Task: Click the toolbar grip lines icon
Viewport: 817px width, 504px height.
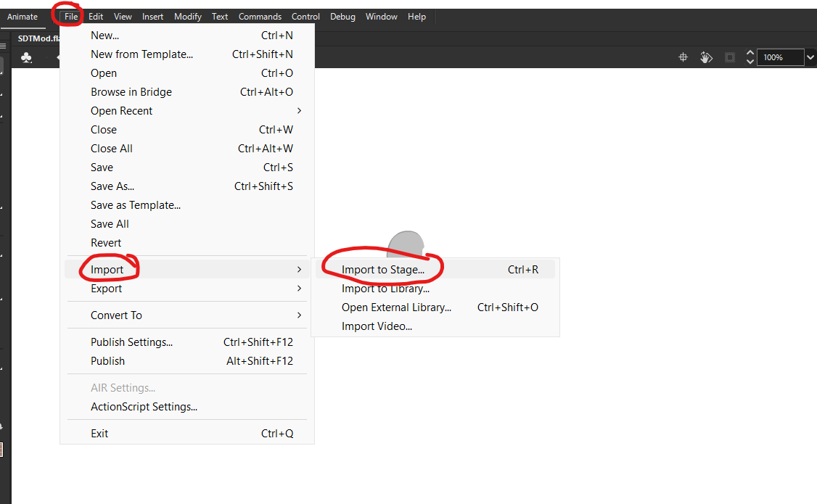Action: [x=3, y=46]
